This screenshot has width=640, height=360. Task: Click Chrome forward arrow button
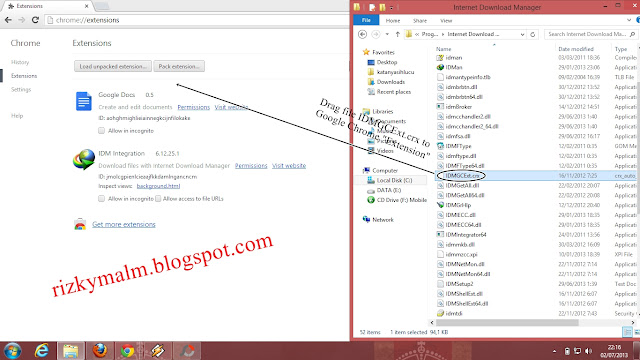[22, 20]
